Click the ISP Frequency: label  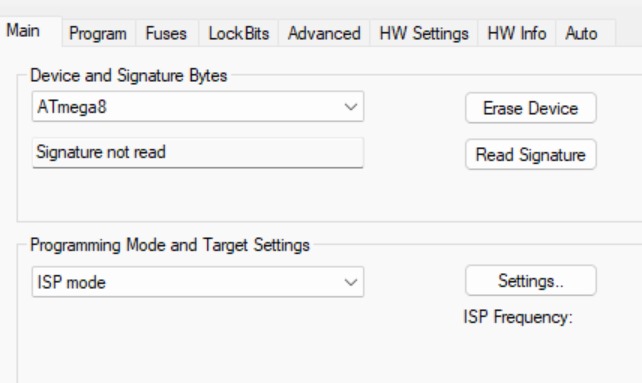tap(518, 317)
